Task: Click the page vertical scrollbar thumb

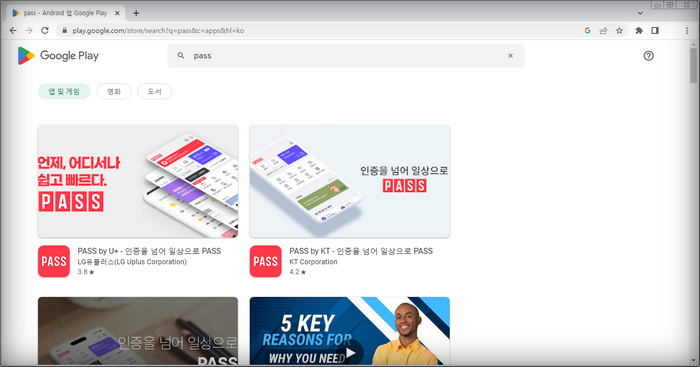Action: tap(693, 65)
